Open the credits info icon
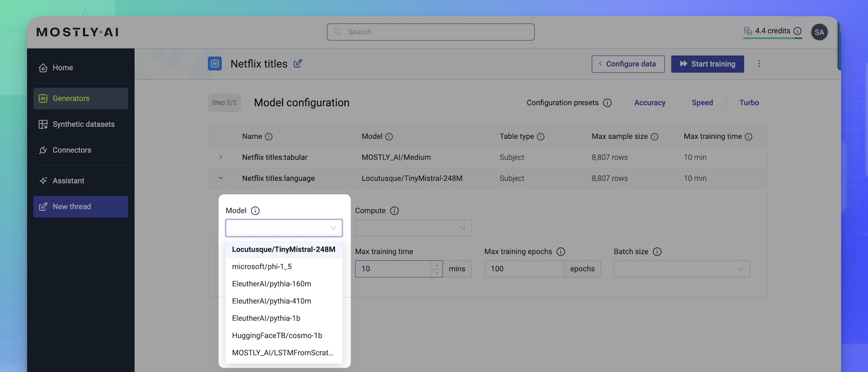This screenshot has height=372, width=868. [797, 31]
